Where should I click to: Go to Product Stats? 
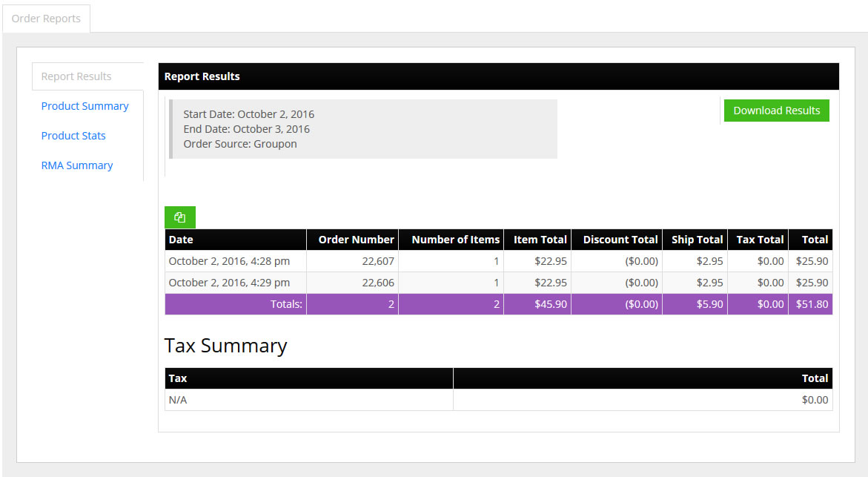point(73,136)
